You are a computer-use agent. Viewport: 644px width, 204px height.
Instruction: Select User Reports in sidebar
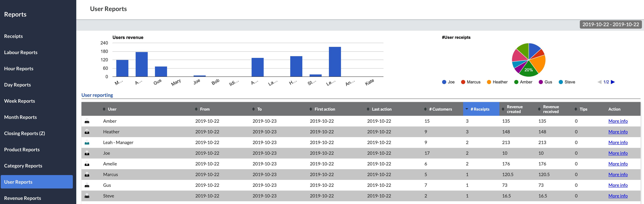[37, 182]
